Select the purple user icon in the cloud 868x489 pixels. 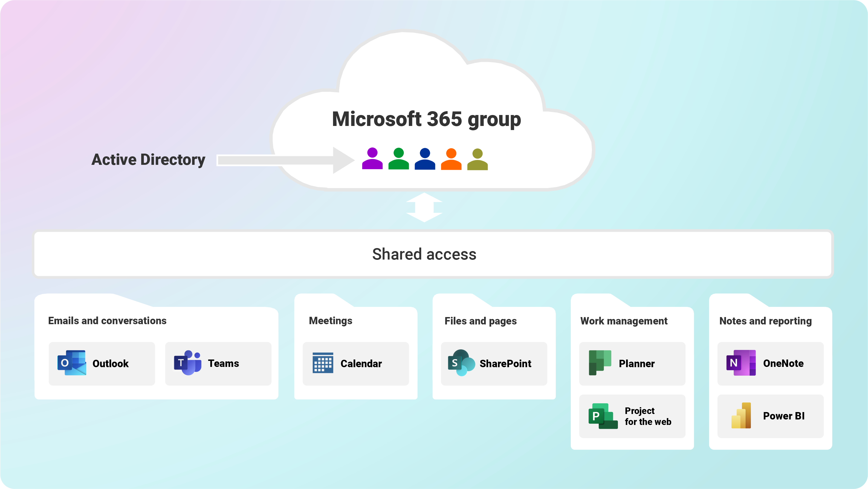pos(372,159)
